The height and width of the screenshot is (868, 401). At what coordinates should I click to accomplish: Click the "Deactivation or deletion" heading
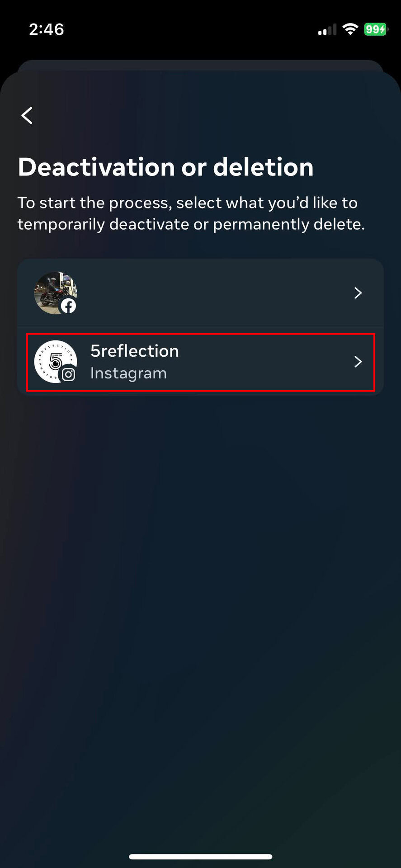[165, 167]
